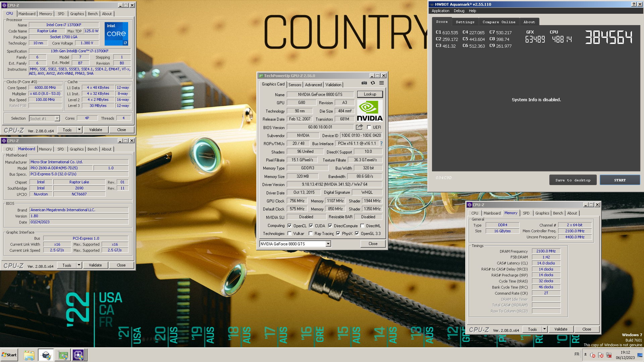Open the GPU-Z hamburger menu icon
The image size is (644, 362).
pyautogui.click(x=381, y=83)
